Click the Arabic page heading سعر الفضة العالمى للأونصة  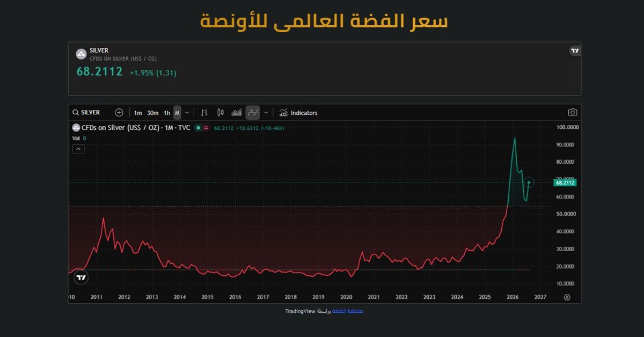tap(324, 20)
